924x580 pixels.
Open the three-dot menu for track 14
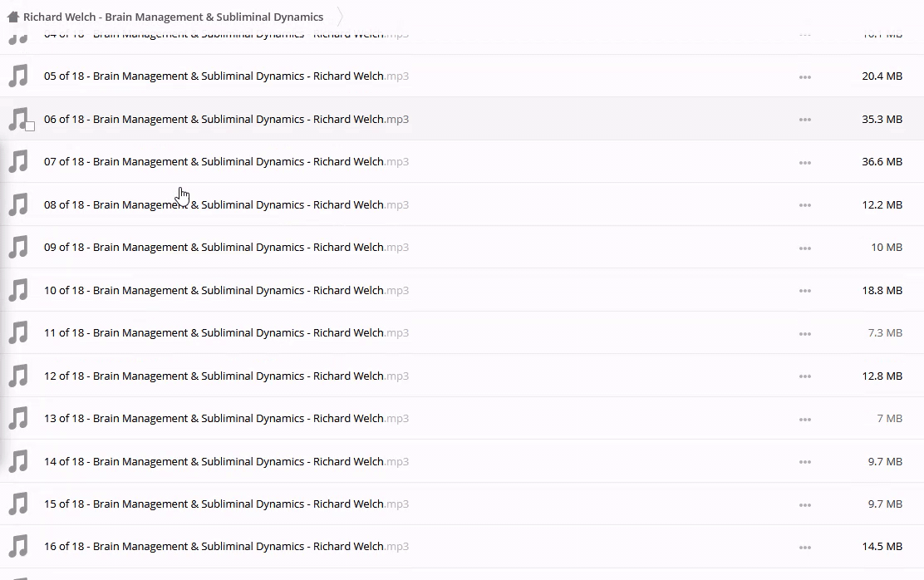804,462
